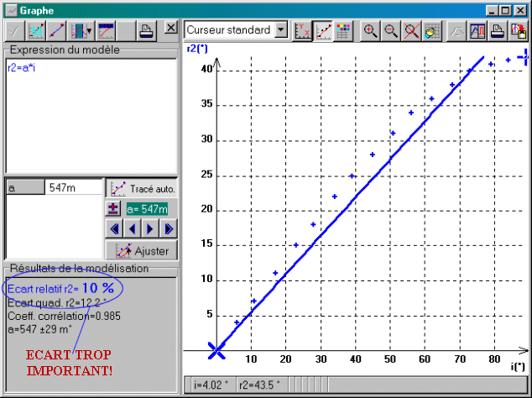The height and width of the screenshot is (398, 532).
Task: Click the zoom out magnifier icon
Action: pyautogui.click(x=390, y=30)
